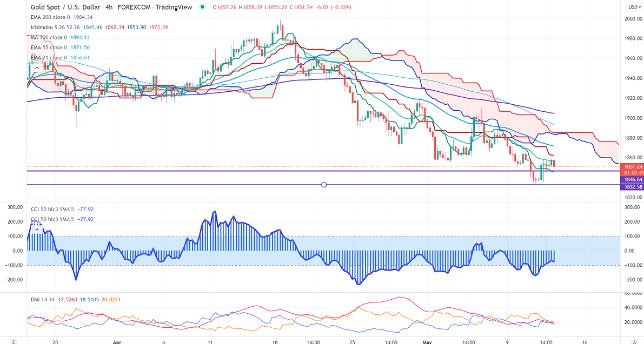
Task: Click Ichimoku value 1845.46
Action: point(93,28)
